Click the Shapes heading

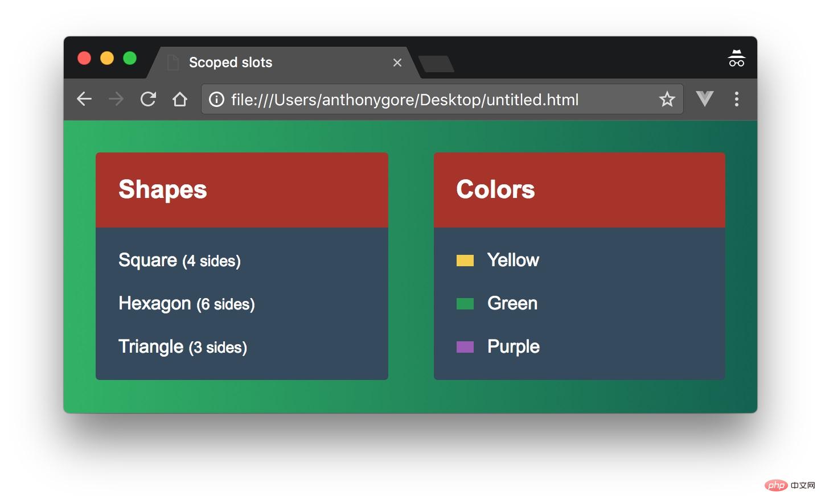point(163,190)
